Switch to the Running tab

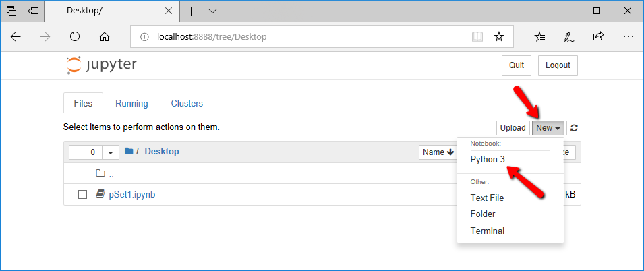tap(131, 103)
